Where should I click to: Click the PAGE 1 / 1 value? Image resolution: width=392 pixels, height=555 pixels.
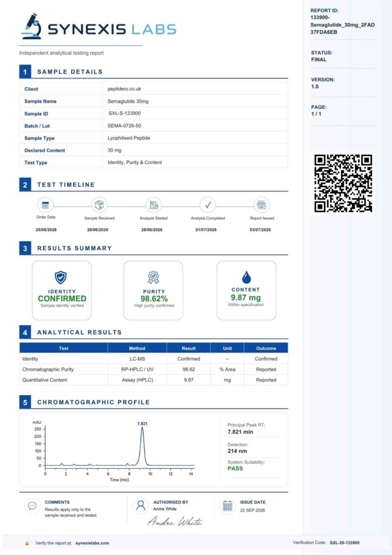[316, 114]
